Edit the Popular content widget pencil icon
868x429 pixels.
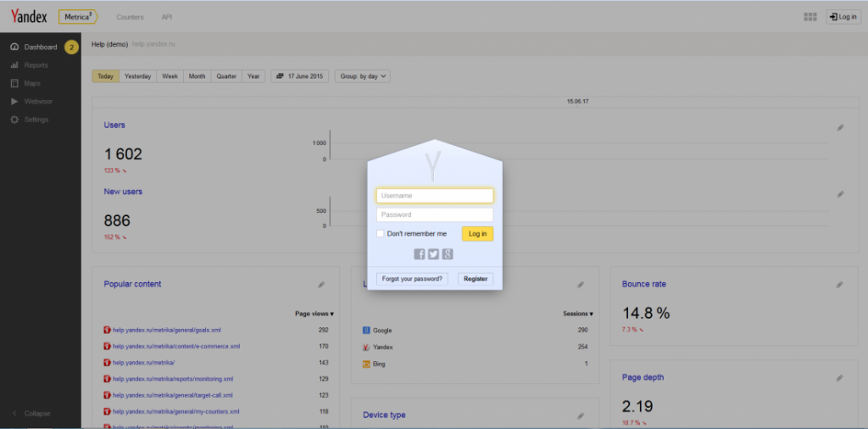point(321,285)
